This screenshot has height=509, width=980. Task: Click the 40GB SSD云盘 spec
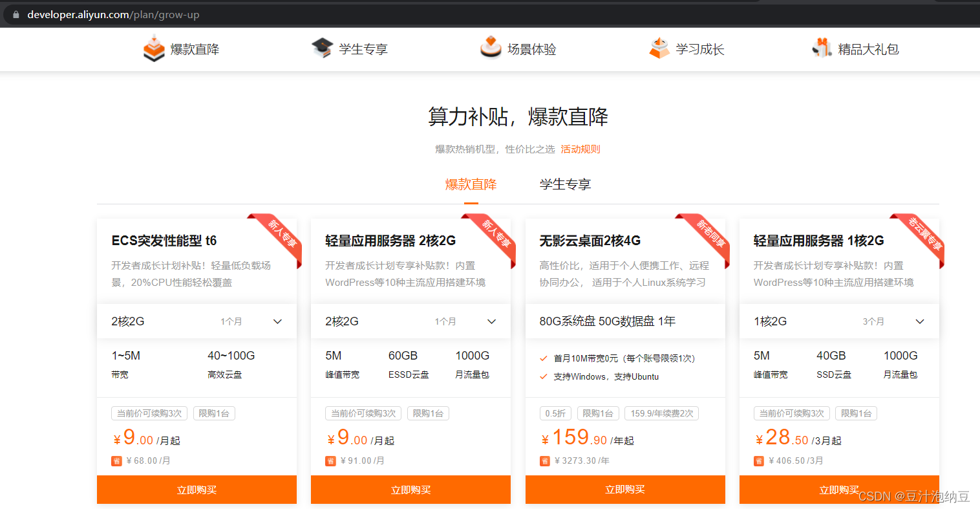tap(833, 364)
